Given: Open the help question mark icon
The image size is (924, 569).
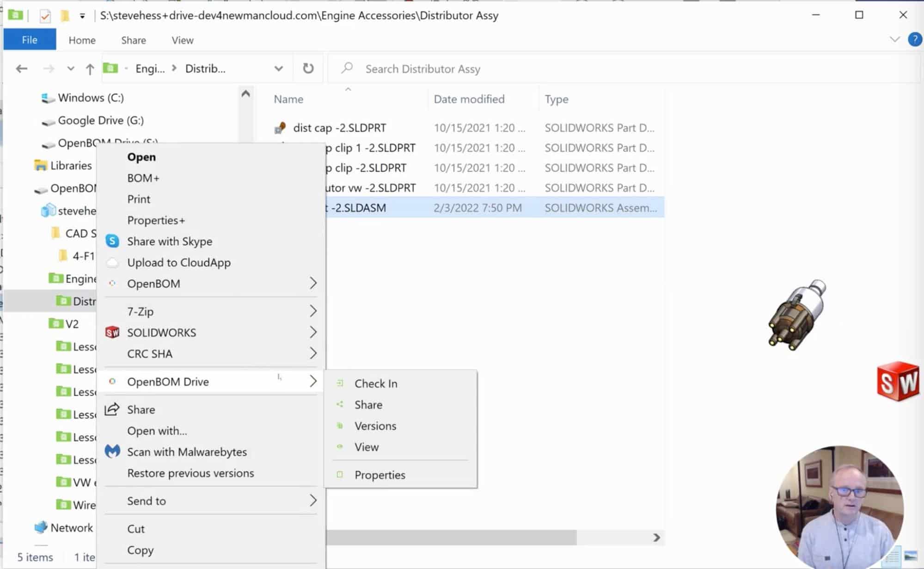Looking at the screenshot, I should tap(914, 39).
